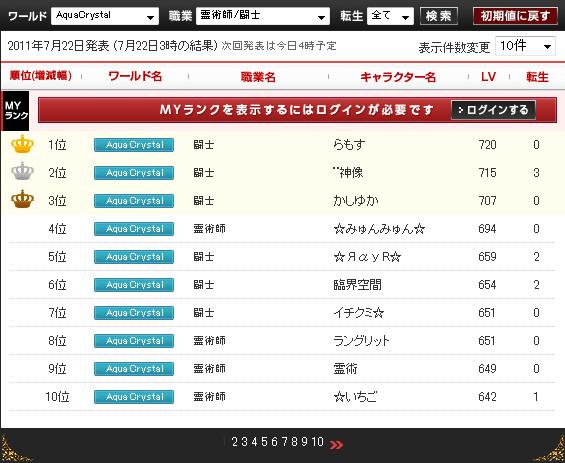The image size is (565, 463).
Task: Click the ワールド名 column header
Action: [x=135, y=76]
